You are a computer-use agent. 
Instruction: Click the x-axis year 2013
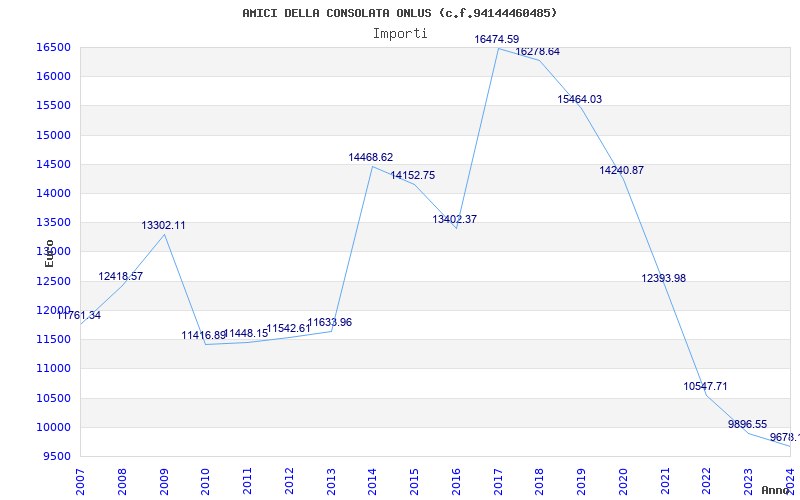331,482
